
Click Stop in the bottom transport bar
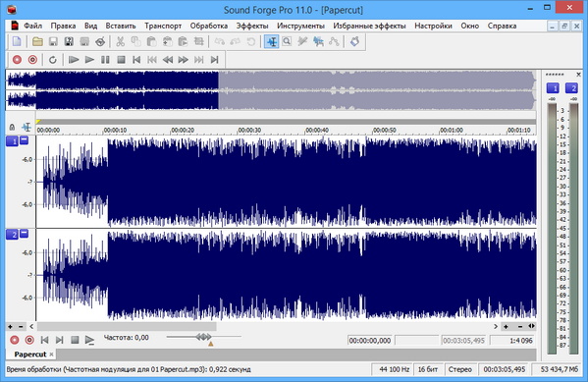click(75, 340)
